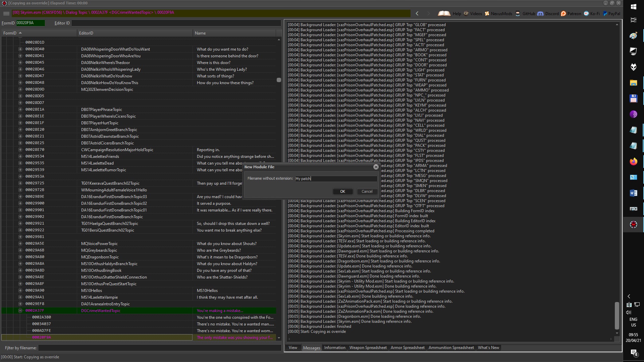Open the GitHub link
The width and height of the screenshot is (644, 362).
click(x=525, y=13)
